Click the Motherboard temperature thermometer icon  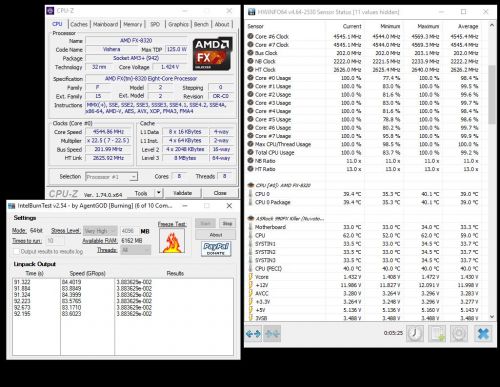(251, 227)
